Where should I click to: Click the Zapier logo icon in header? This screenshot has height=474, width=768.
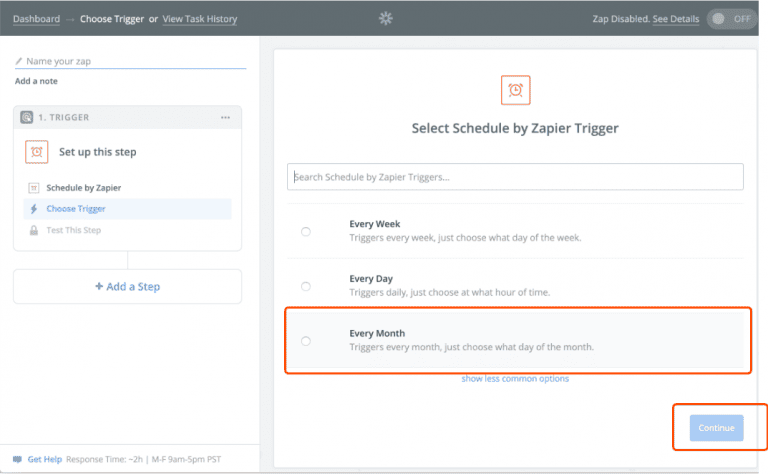tap(386, 18)
